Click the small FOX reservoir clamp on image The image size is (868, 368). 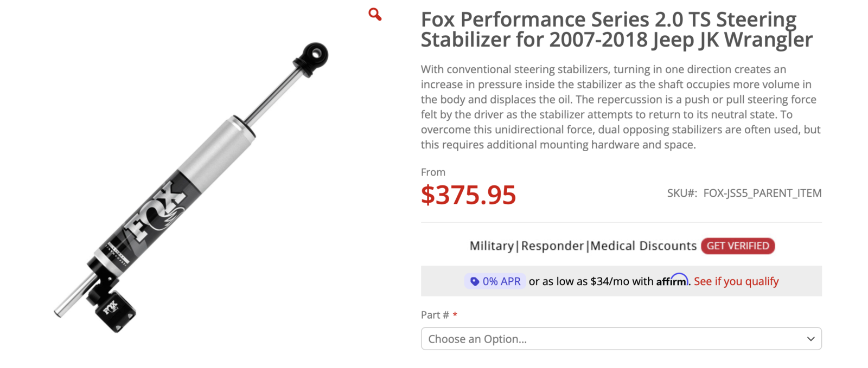[113, 309]
